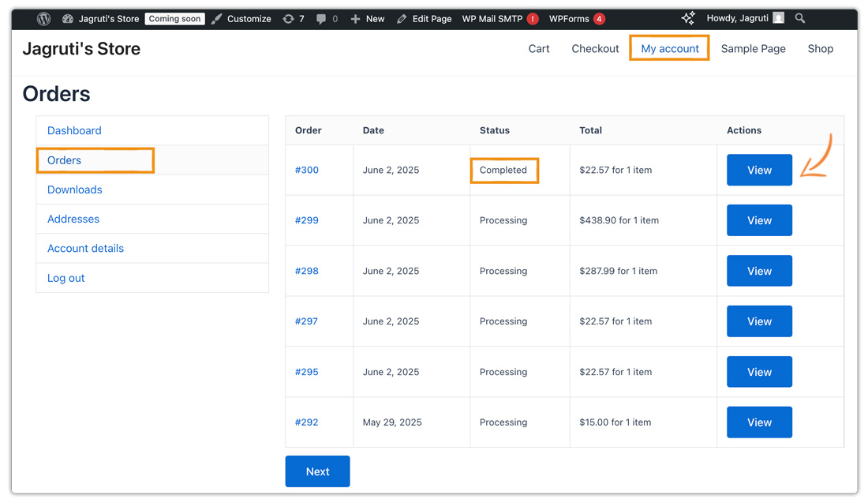The image size is (868, 503).
Task: Open the Howdy, Jagruti account menu
Action: pyautogui.click(x=737, y=18)
